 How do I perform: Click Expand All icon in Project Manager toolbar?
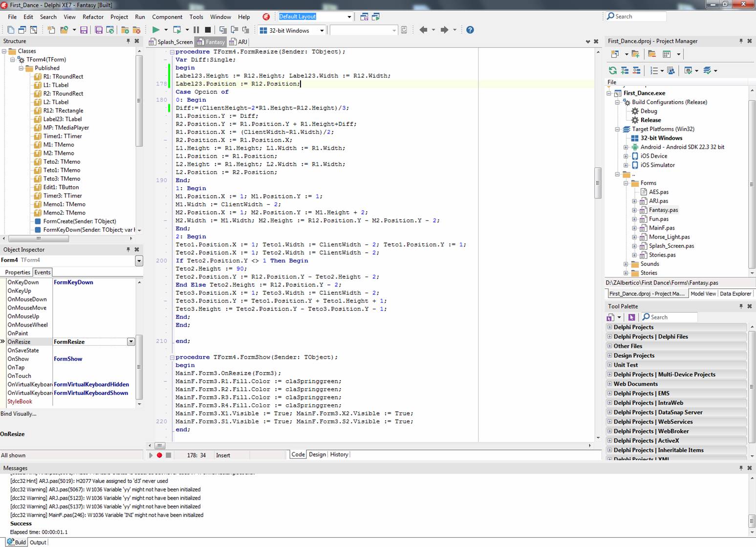tap(625, 70)
